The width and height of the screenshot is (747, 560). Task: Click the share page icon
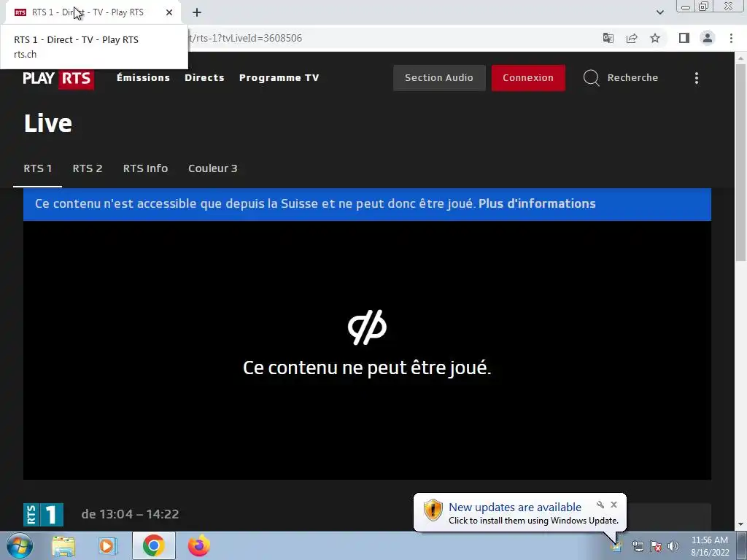pos(632,38)
